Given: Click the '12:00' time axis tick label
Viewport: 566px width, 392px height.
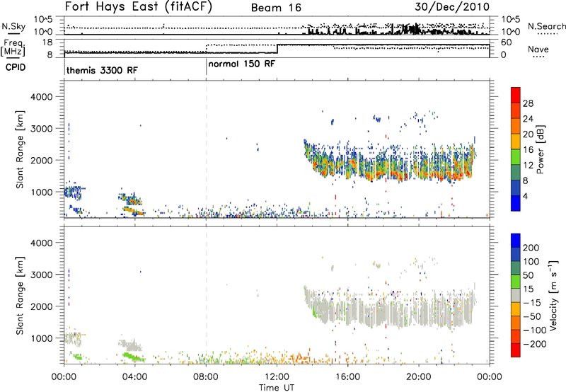Looking at the screenshot, I should coord(277,377).
